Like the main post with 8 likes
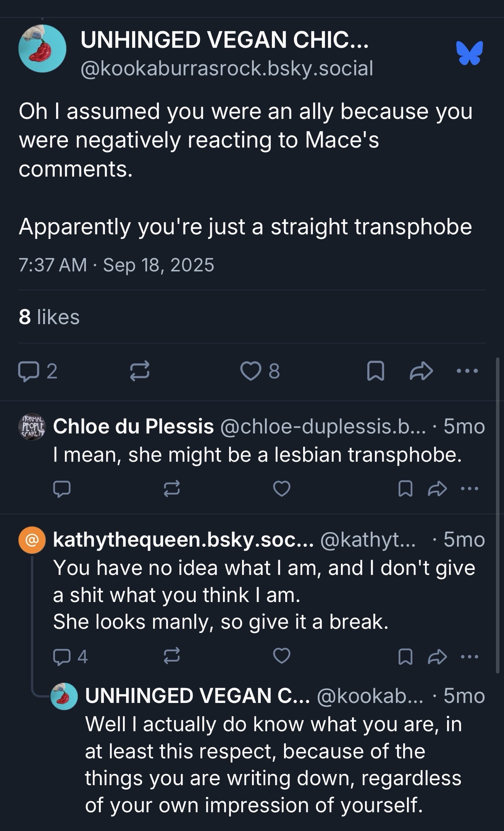Screen dimensions: 504x831 click(x=251, y=371)
